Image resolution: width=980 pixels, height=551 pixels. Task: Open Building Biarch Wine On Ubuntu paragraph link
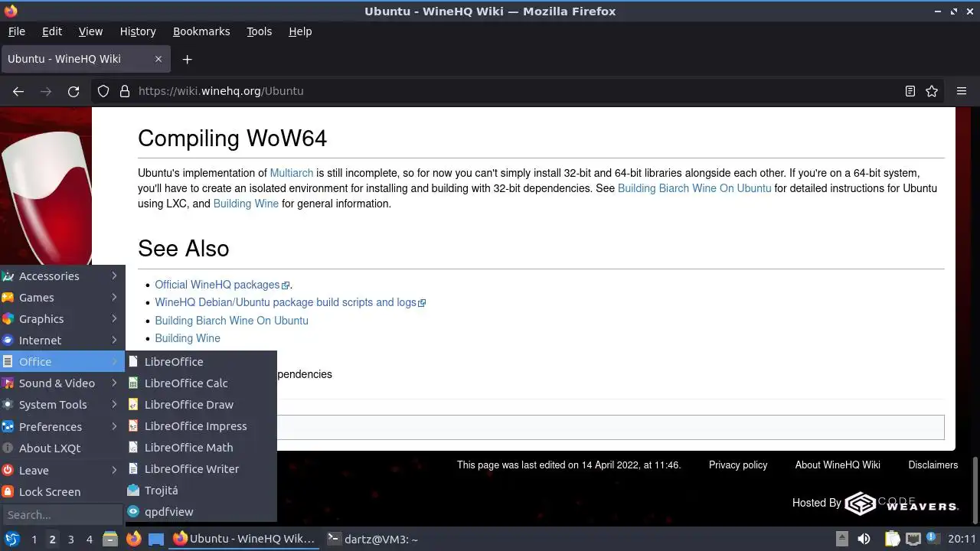point(694,188)
